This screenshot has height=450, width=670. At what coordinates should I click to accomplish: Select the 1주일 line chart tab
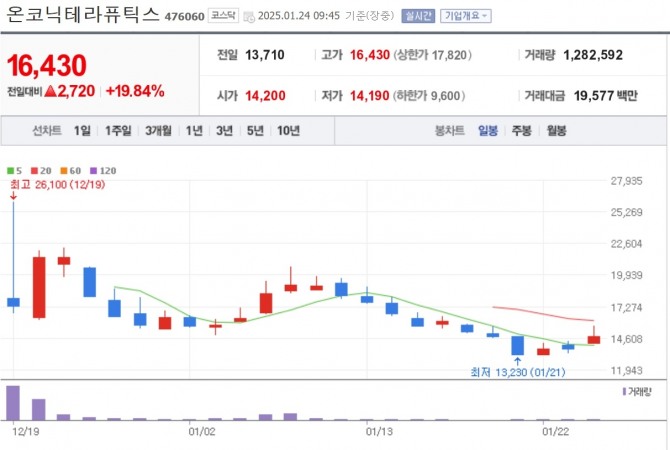point(118,130)
